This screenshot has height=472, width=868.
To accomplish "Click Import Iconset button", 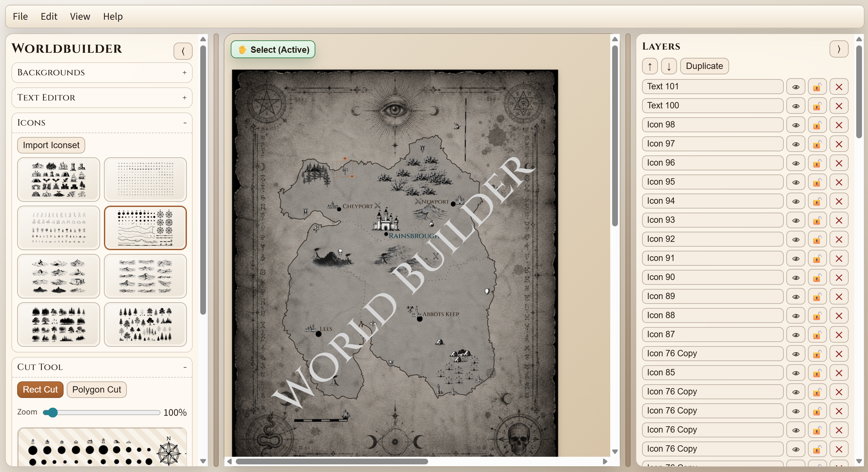I will [x=51, y=145].
